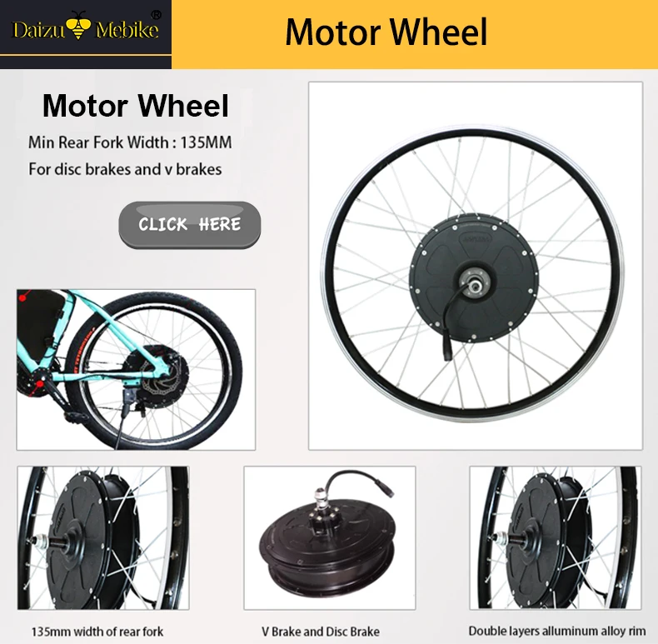Click the registered trademark symbol near logo
This screenshot has height=644, width=658.
(156, 15)
